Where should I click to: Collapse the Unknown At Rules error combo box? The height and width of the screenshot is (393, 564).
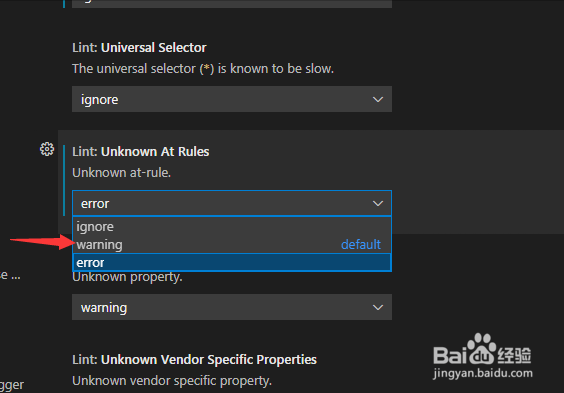[x=232, y=204]
